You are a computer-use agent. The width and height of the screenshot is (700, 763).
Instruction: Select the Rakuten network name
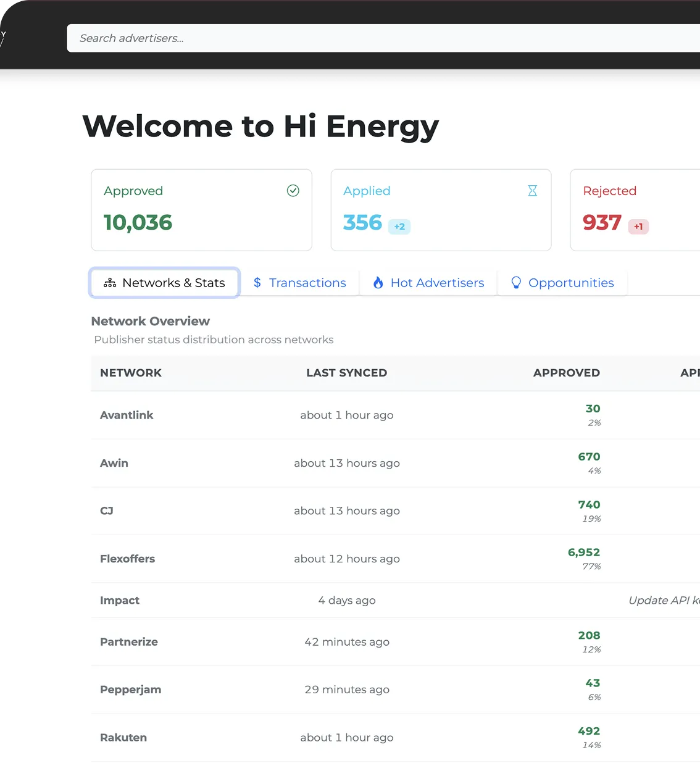click(123, 738)
